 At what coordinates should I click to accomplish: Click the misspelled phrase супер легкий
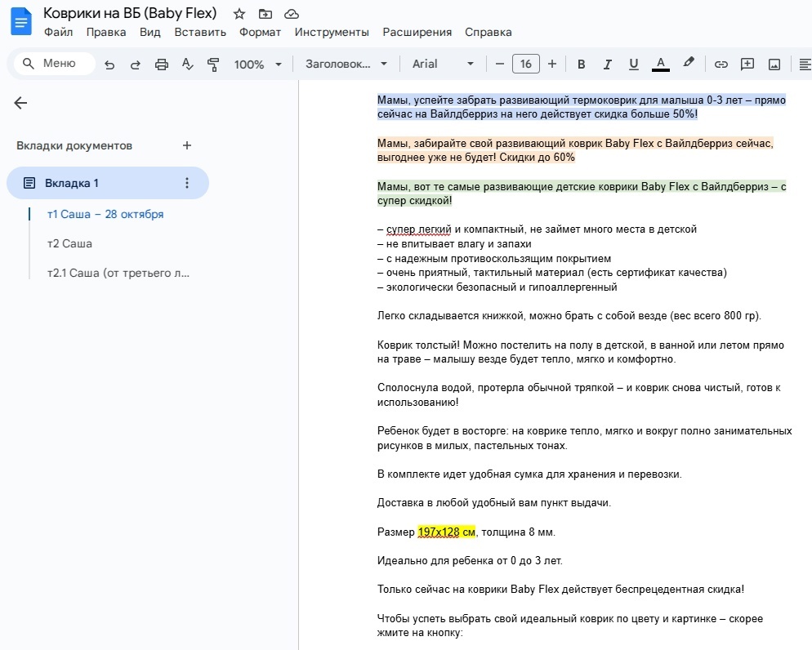coord(419,229)
